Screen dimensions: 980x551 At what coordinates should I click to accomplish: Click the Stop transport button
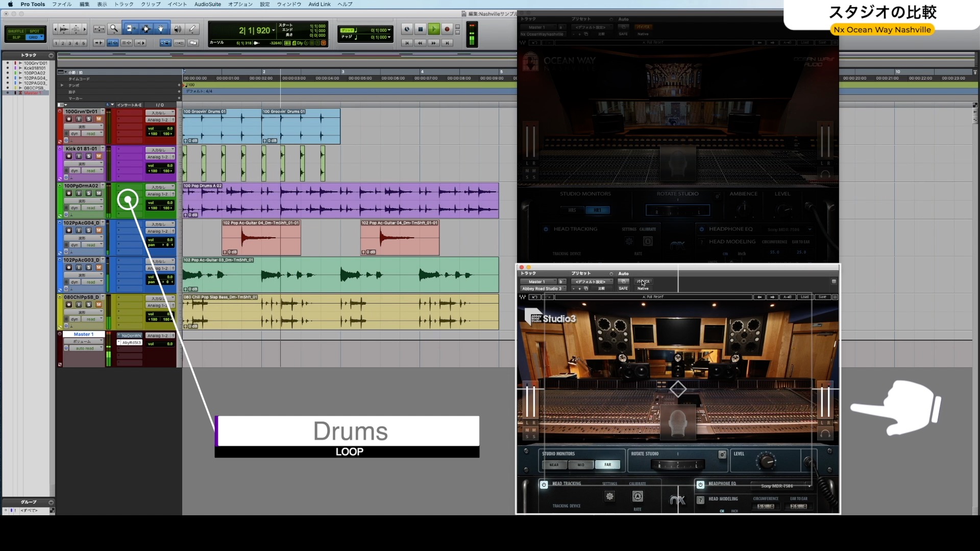(x=421, y=29)
